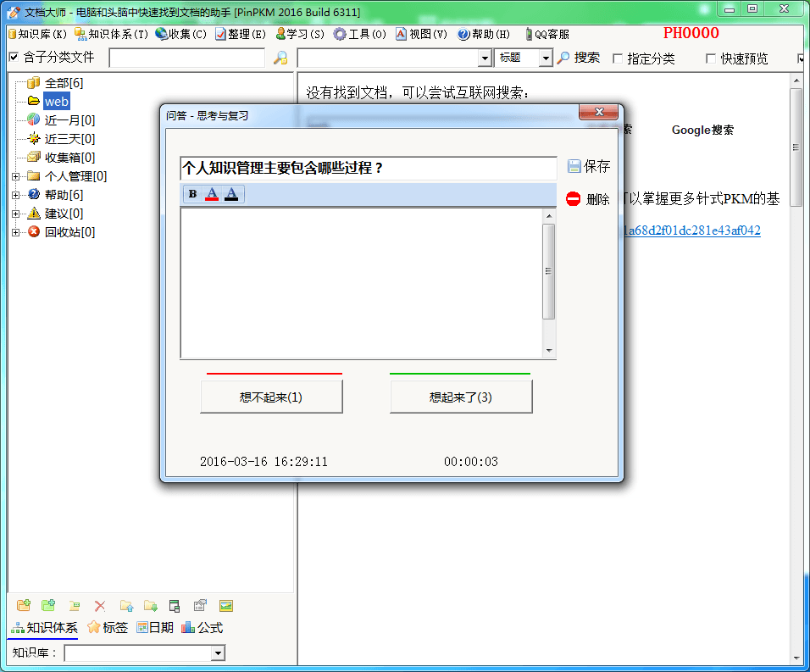Open the 知识库 combo box dropdown

pyautogui.click(x=219, y=653)
